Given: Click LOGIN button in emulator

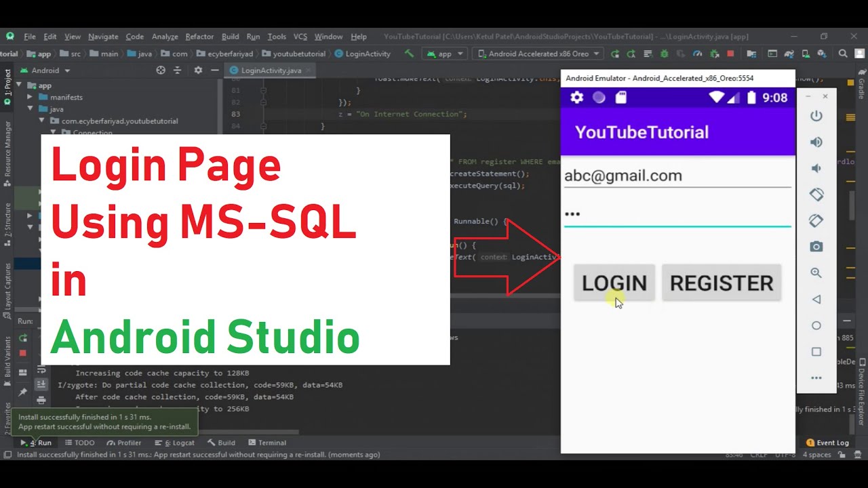Looking at the screenshot, I should pos(614,283).
